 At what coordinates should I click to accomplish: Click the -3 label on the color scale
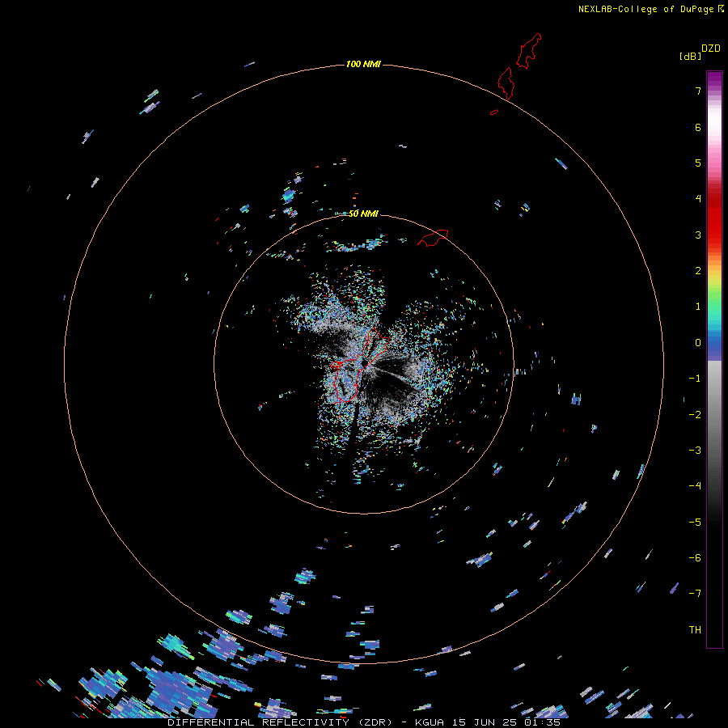(695, 451)
